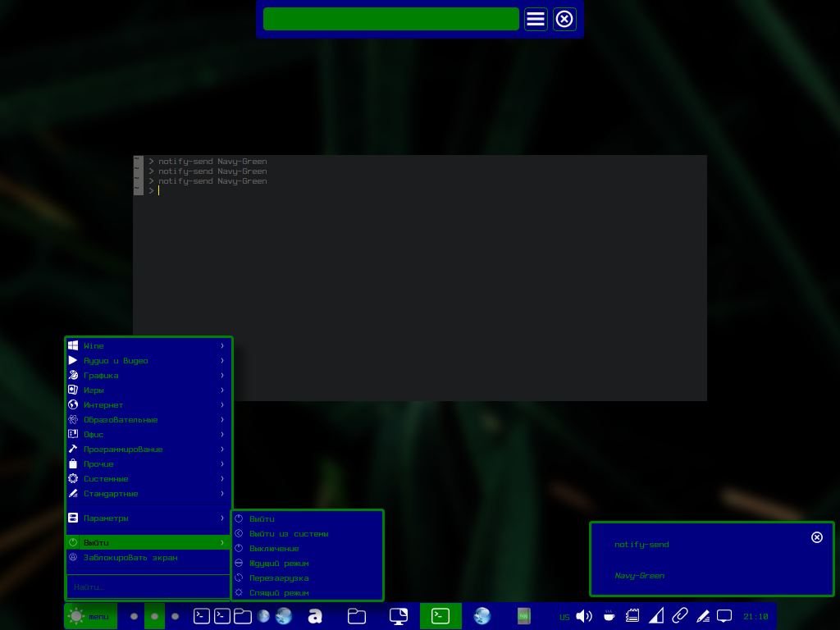
Task: Expand the Офис category
Action: pyautogui.click(x=148, y=435)
